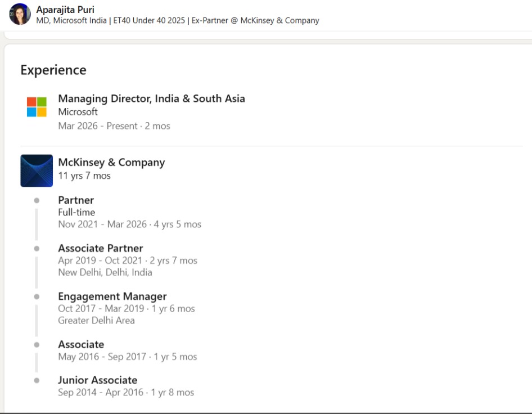
Task: Open the McKinsey & Company company name
Action: [x=111, y=163]
